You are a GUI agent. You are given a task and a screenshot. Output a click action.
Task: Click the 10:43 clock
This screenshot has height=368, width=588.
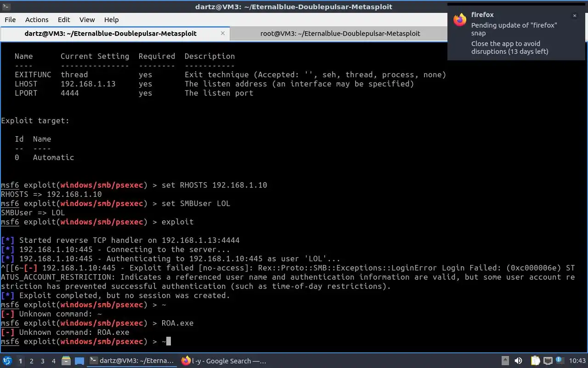(x=577, y=361)
